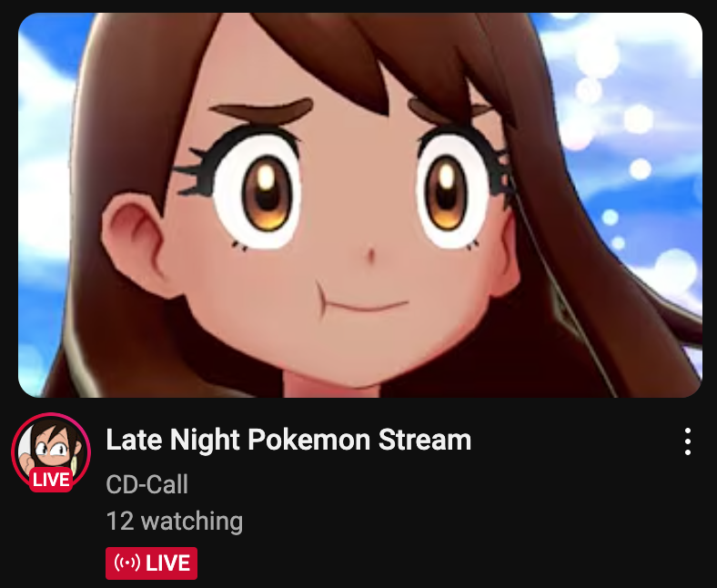
Task: Click the 12 watching viewer count
Action: pyautogui.click(x=174, y=522)
